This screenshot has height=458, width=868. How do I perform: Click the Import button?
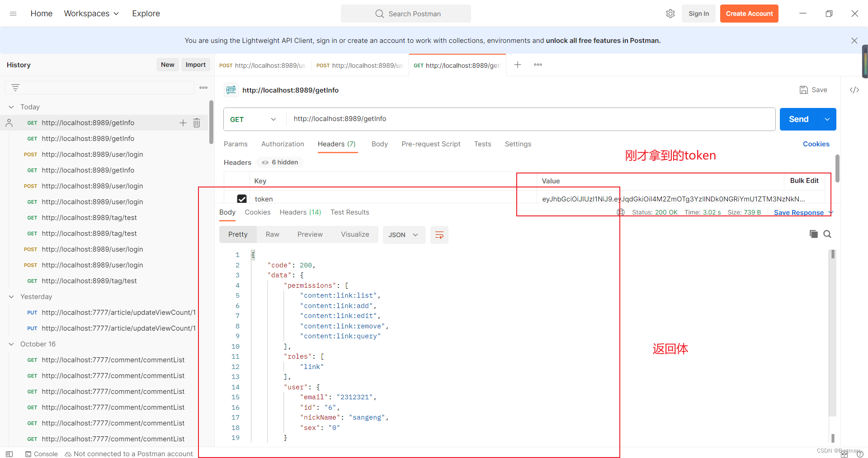[x=195, y=65]
